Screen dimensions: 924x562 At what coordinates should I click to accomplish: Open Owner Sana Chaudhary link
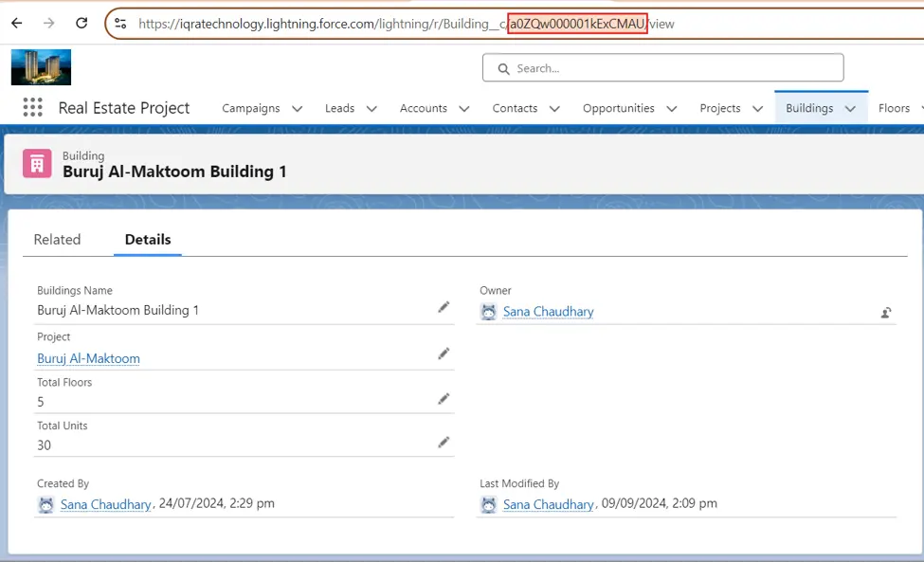pyautogui.click(x=548, y=312)
